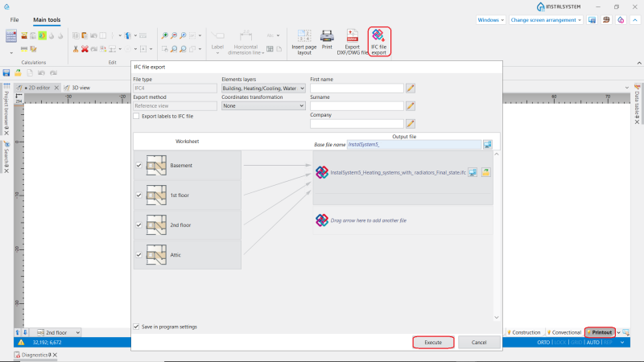Close the 2D editor tab

tap(56, 88)
